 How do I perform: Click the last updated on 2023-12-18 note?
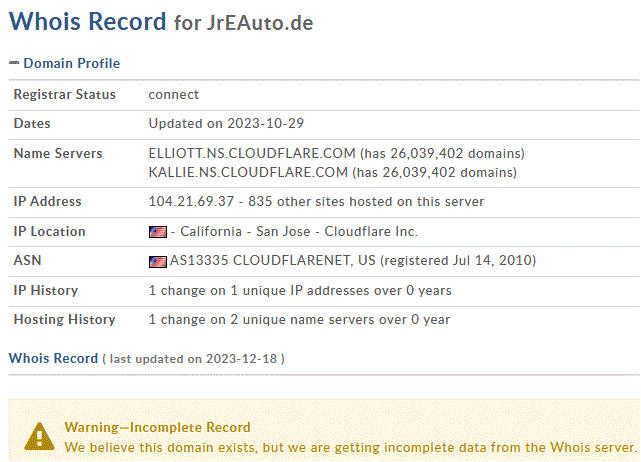[193, 359]
